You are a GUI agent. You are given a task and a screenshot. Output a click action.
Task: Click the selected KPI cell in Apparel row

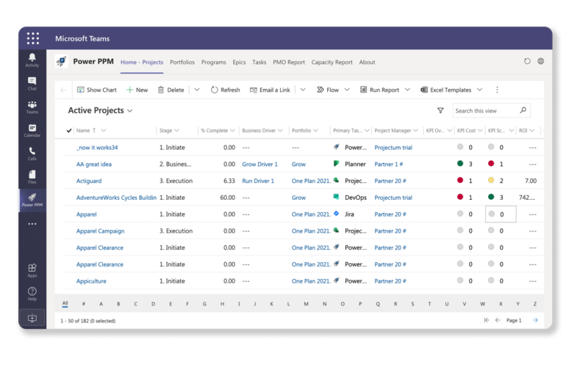(501, 214)
